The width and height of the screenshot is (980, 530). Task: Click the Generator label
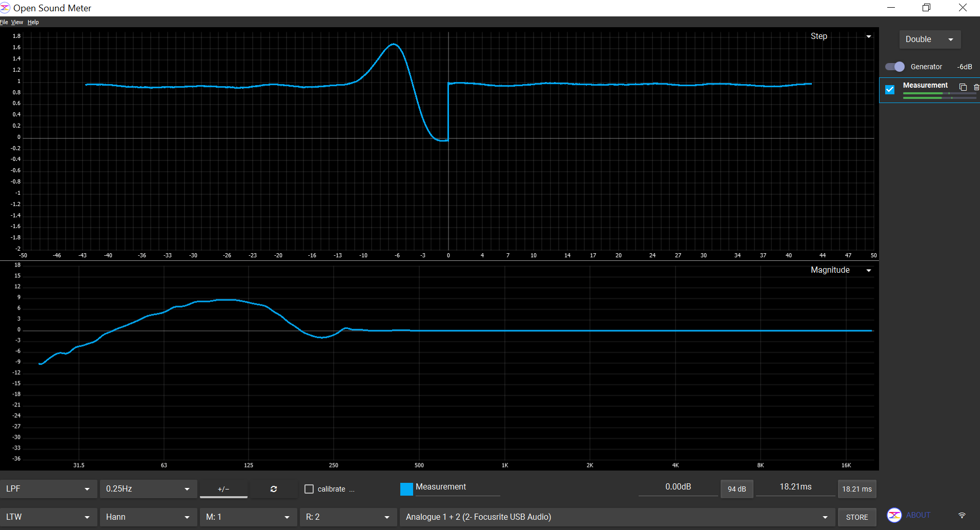926,67
